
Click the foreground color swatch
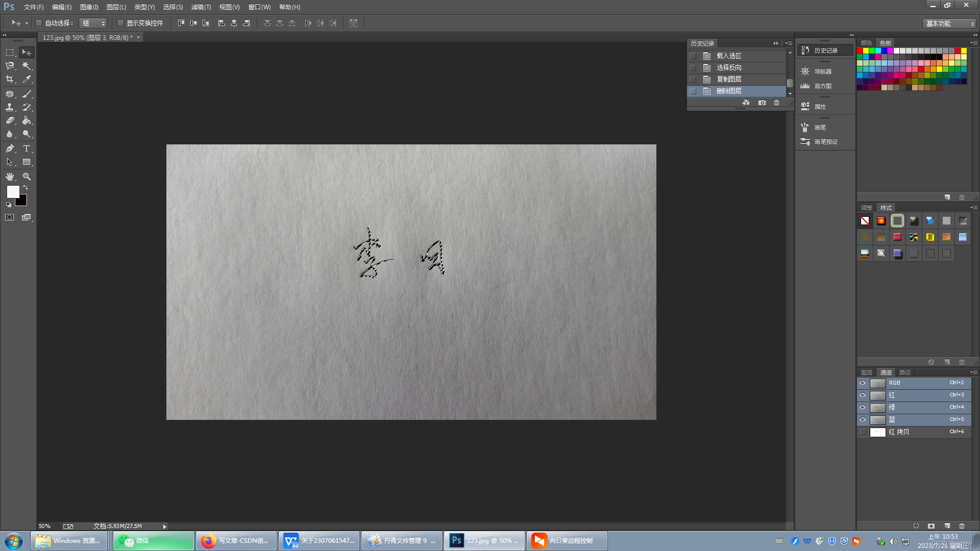pyautogui.click(x=13, y=192)
